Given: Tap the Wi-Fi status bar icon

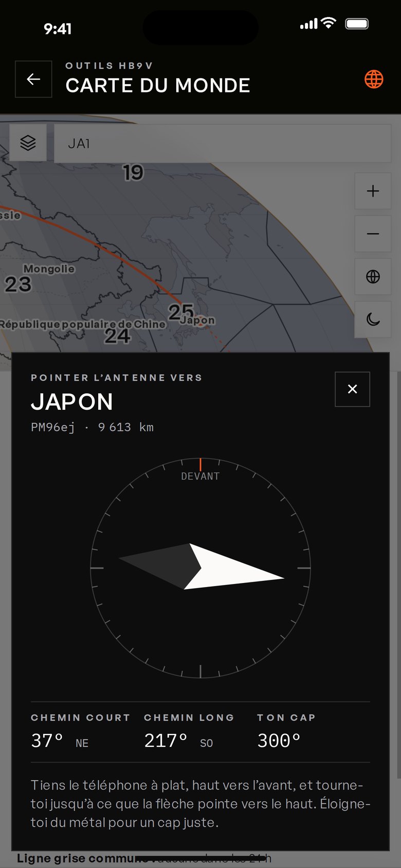Looking at the screenshot, I should 328,23.
